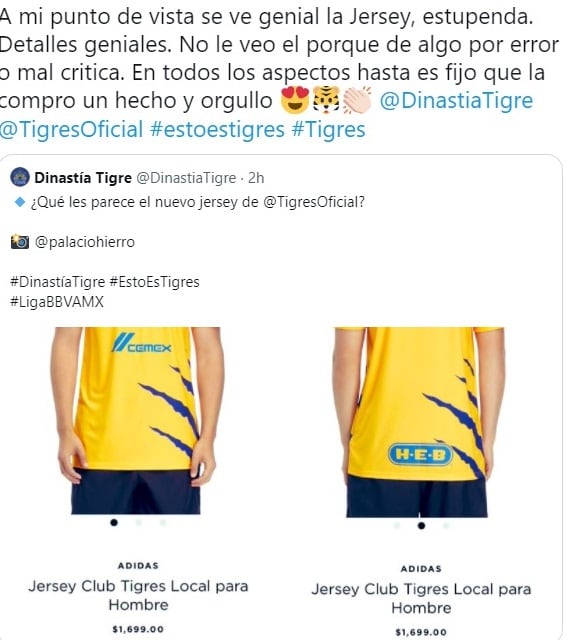Open the right jersey back image
Screen dimensions: 576x640
tap(418, 422)
